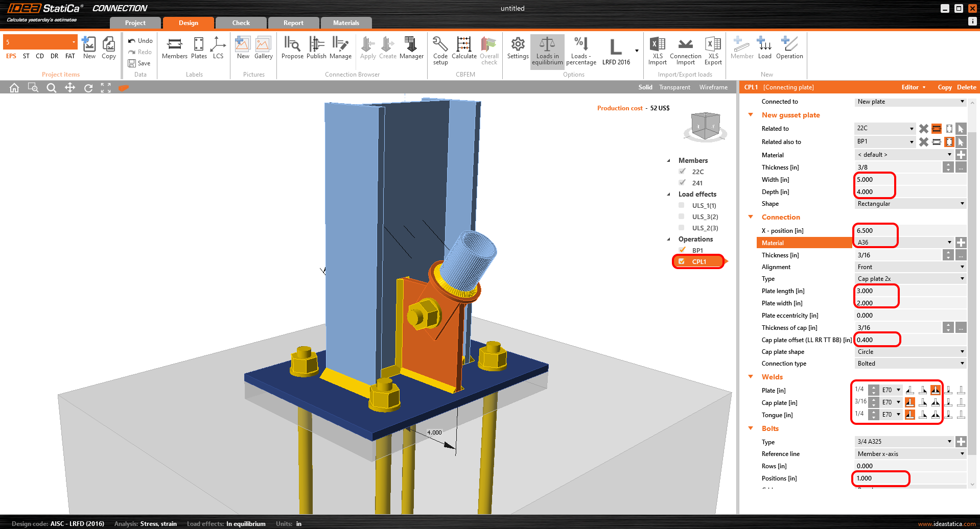Uncheck member 22C in the tree

pyautogui.click(x=682, y=171)
